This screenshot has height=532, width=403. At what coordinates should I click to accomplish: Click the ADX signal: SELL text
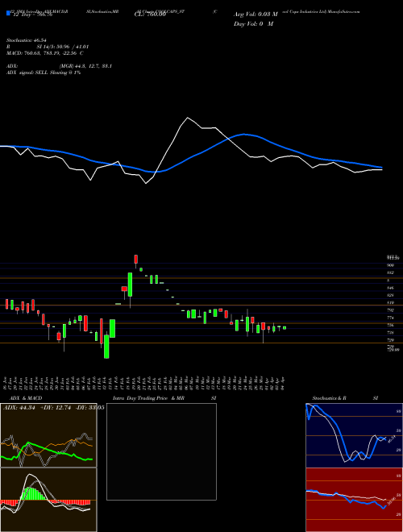[43, 73]
